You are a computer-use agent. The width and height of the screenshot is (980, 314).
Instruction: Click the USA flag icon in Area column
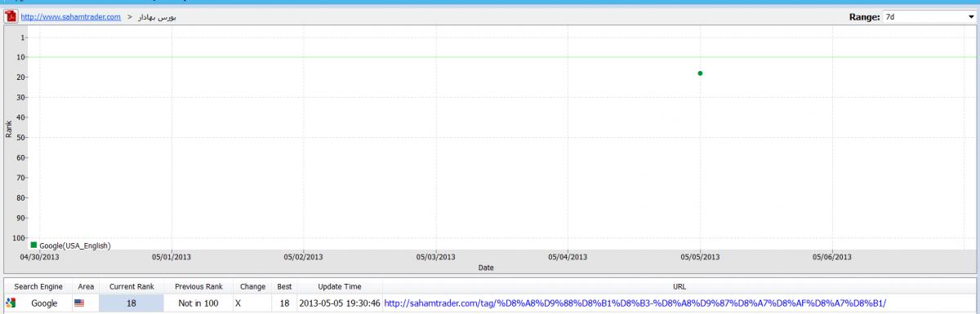click(x=79, y=303)
